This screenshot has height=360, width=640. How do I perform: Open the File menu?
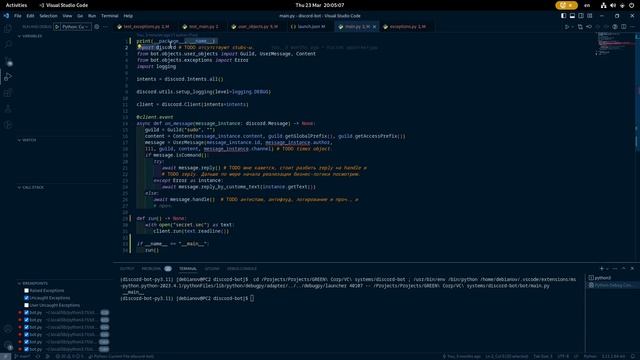tap(18, 16)
